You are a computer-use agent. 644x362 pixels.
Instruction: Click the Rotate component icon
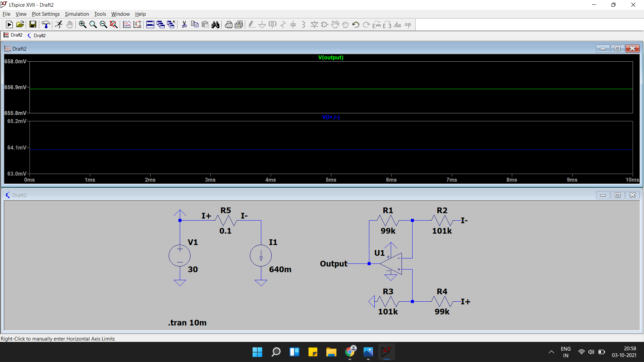(377, 24)
